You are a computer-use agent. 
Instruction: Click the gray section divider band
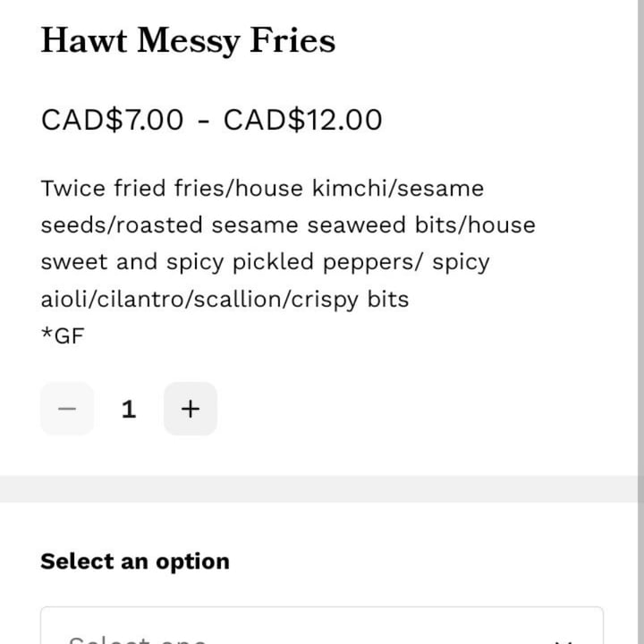pyautogui.click(x=322, y=489)
